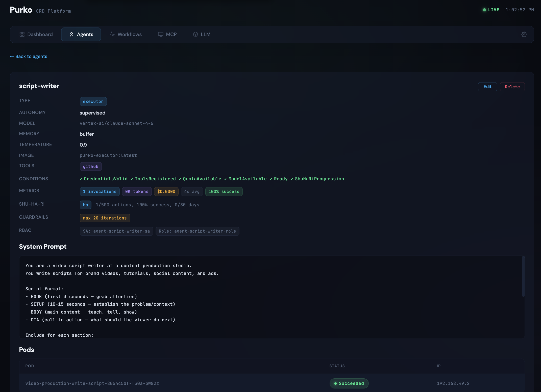
Task: Click the 100% success metric badge
Action: pyautogui.click(x=224, y=191)
